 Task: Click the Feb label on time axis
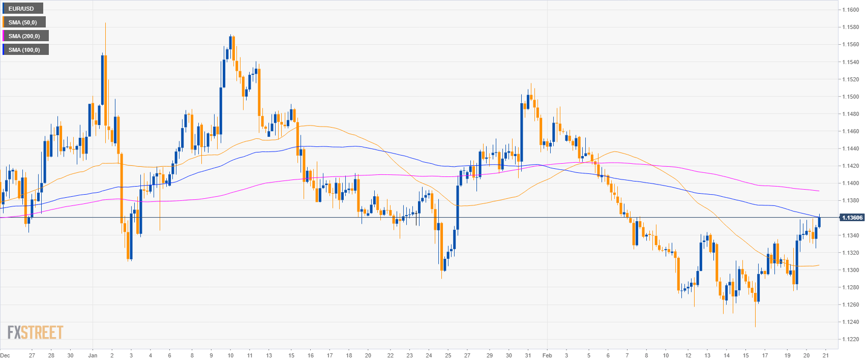pyautogui.click(x=547, y=355)
